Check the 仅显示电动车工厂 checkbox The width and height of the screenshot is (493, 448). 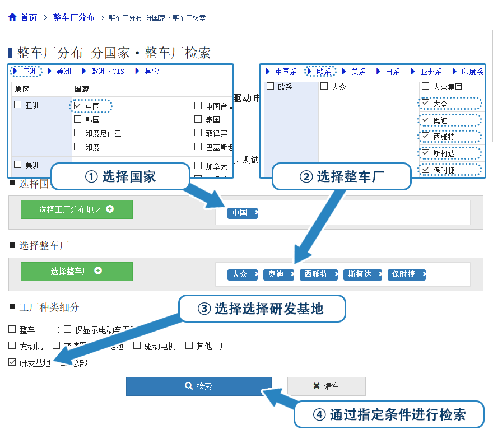(67, 329)
